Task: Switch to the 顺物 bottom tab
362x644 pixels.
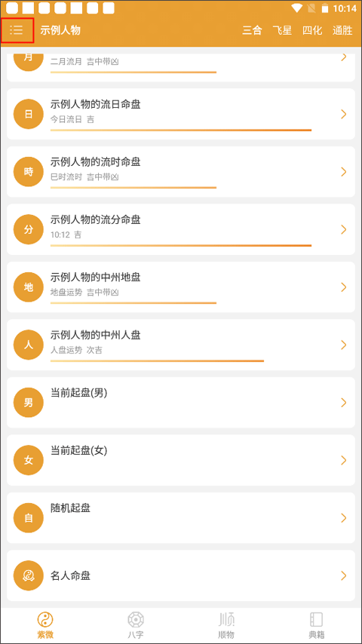Action: (x=226, y=625)
